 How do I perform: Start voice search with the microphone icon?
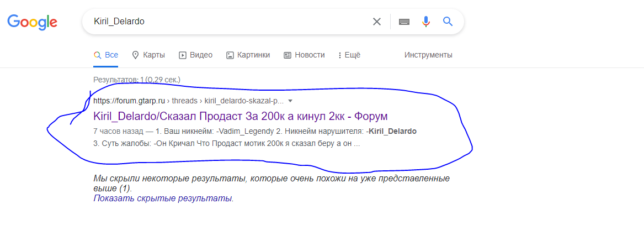click(426, 22)
